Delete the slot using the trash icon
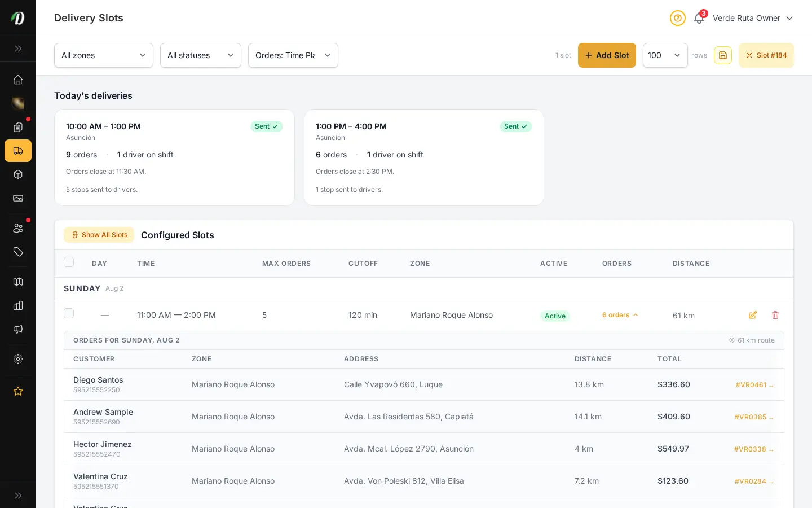Screen dimensions: 812x508 775,315
